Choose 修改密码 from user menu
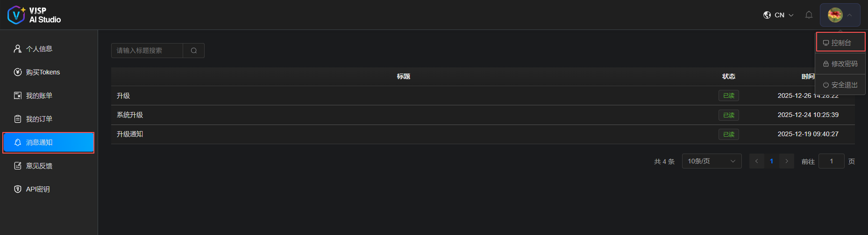Screen dimensions: 868x235 point(840,64)
